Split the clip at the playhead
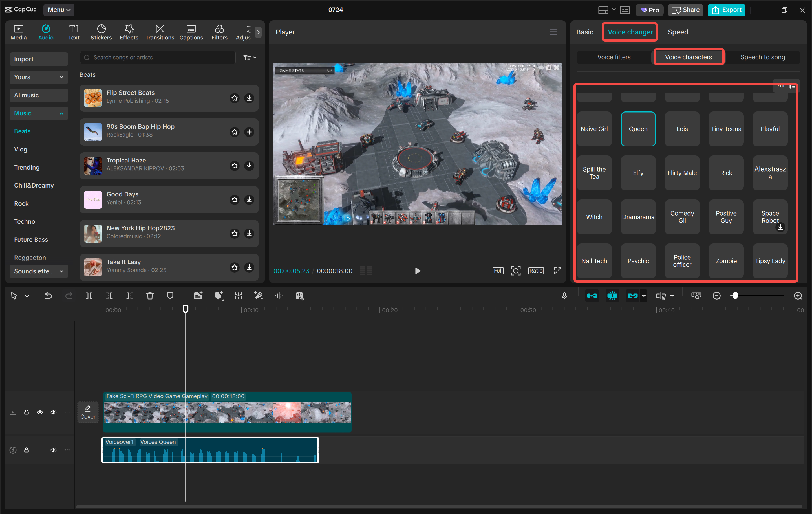 point(89,295)
